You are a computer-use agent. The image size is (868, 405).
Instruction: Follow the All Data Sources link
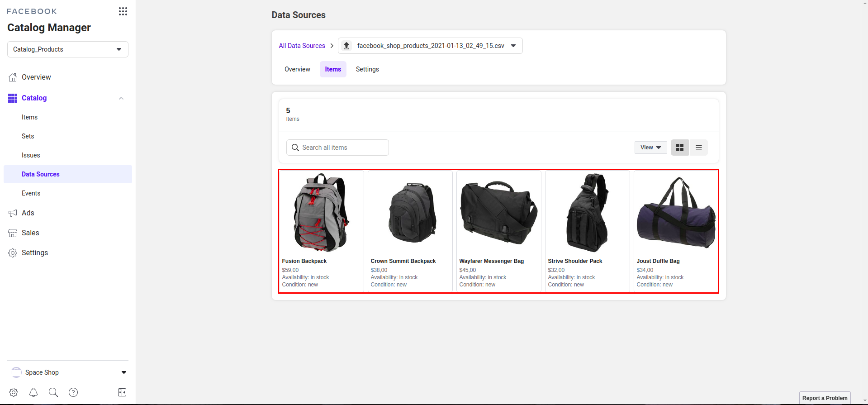pos(302,46)
